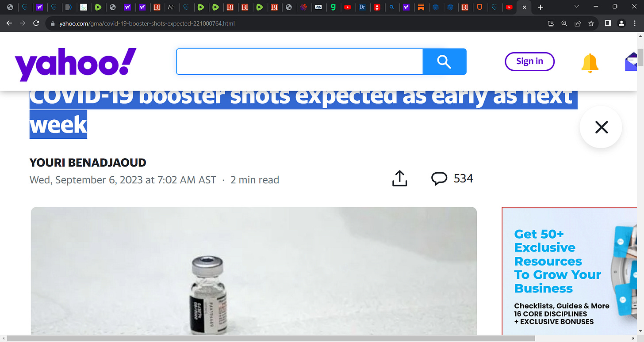Click inside the Yahoo search field
The height and width of the screenshot is (342, 644).
pos(299,61)
